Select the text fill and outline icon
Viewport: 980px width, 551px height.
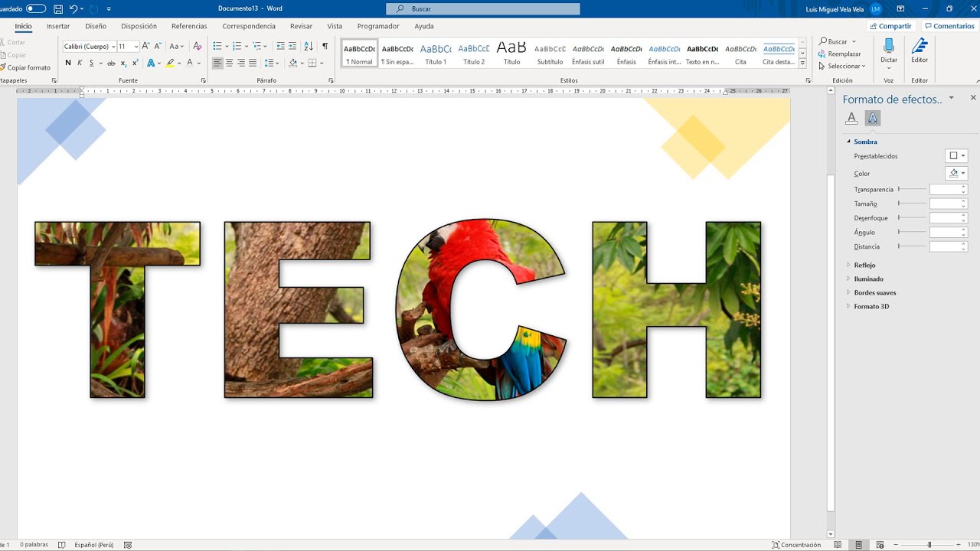click(851, 118)
